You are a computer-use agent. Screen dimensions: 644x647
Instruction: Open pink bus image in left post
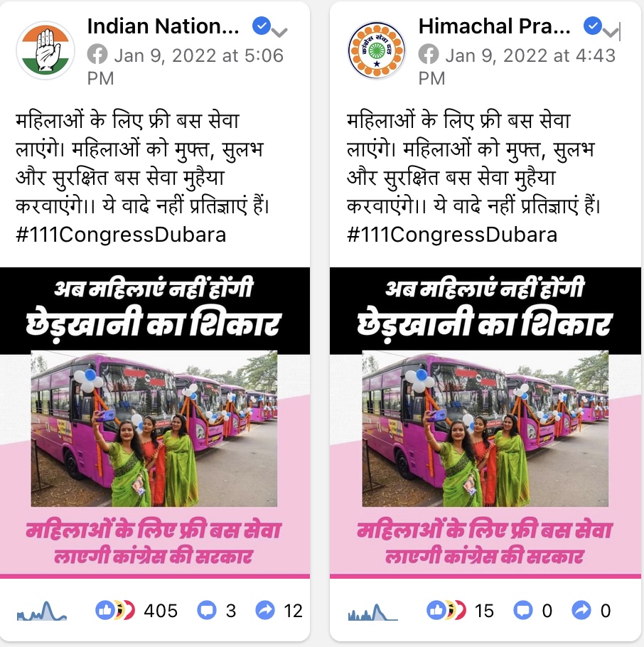click(154, 428)
